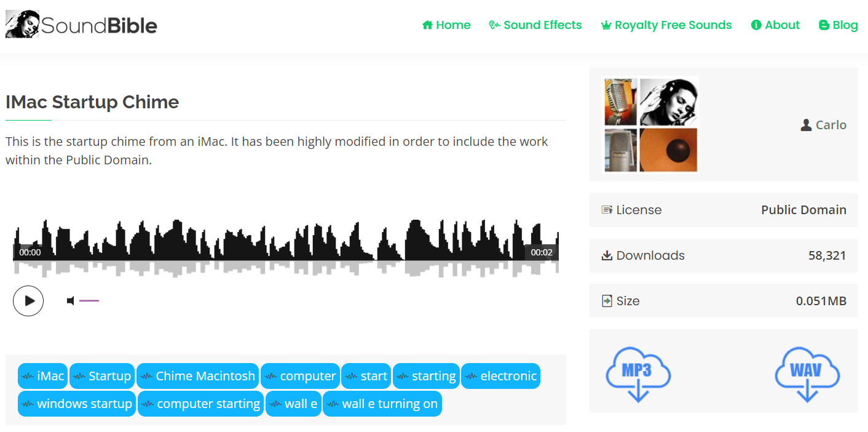Select the iMac tag
This screenshot has height=432, width=868.
[42, 376]
